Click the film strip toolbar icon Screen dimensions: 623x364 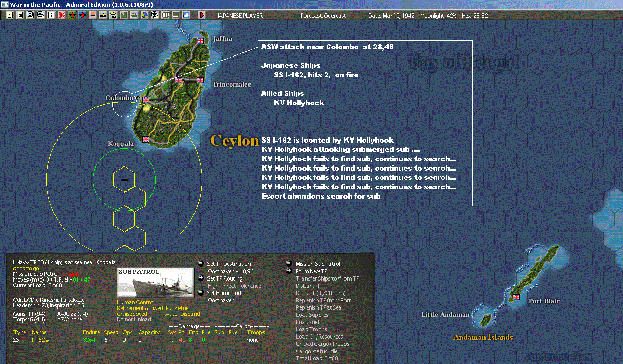(x=176, y=15)
